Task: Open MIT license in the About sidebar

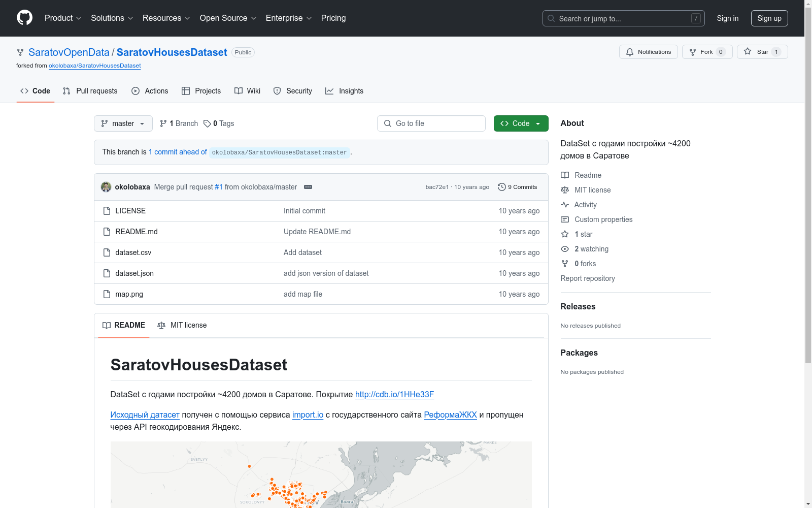Action: coord(586,190)
